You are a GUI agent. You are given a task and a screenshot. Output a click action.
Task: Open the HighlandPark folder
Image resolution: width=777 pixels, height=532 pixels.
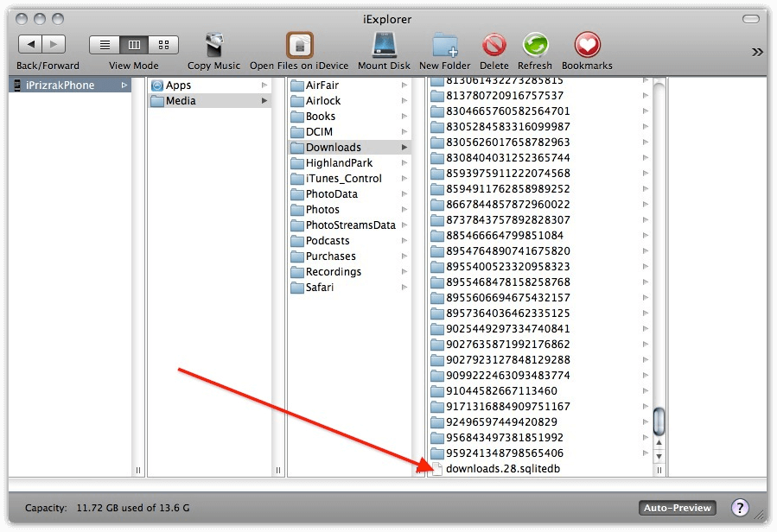pos(350,163)
